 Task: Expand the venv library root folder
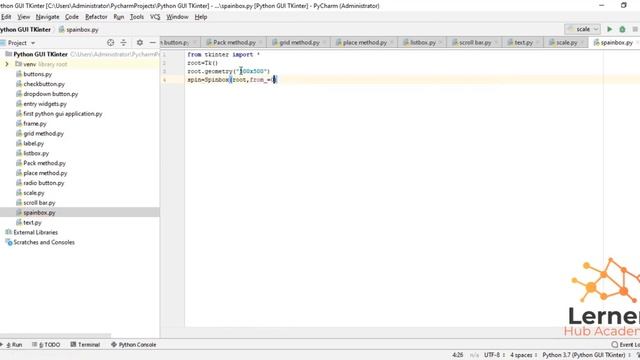(x=7, y=64)
